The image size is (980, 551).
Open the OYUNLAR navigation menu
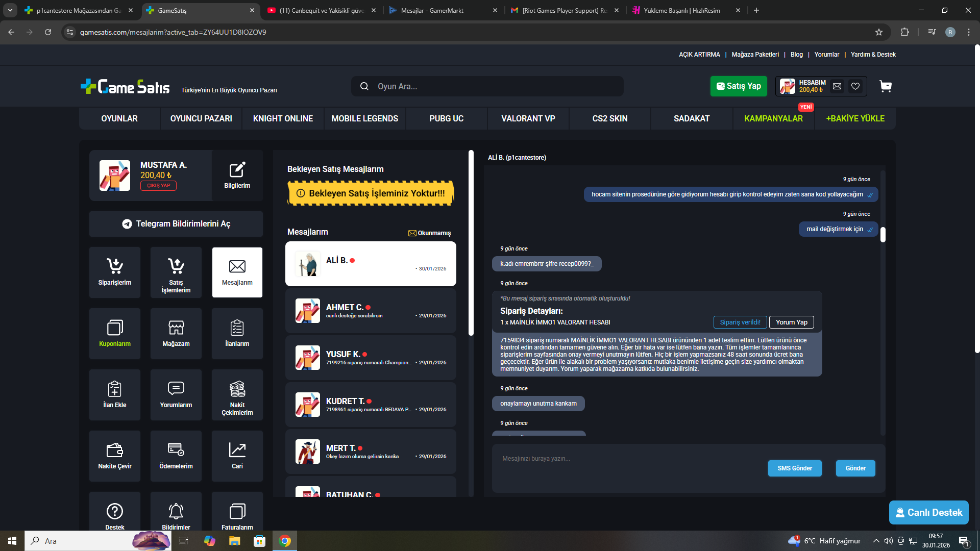[x=119, y=118]
